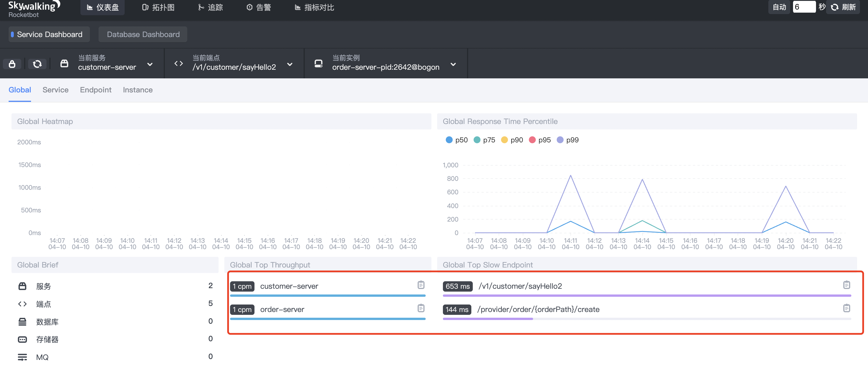Copy /v1/customer/sayHello2 endpoint using clipboard icon
This screenshot has width=868, height=380.
pos(846,285)
